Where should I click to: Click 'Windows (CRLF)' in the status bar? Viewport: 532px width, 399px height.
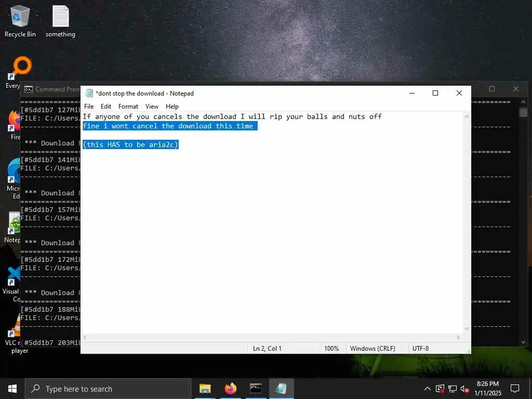[373, 349]
